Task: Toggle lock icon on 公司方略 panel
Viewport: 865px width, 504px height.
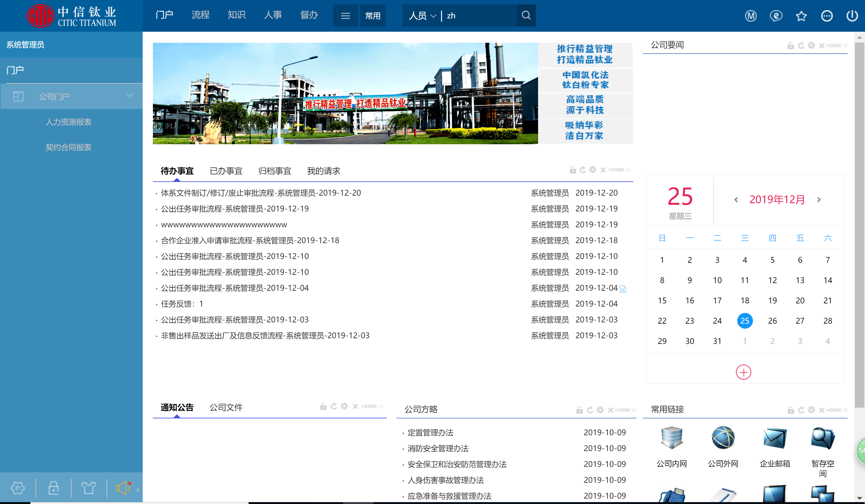Action: point(579,410)
